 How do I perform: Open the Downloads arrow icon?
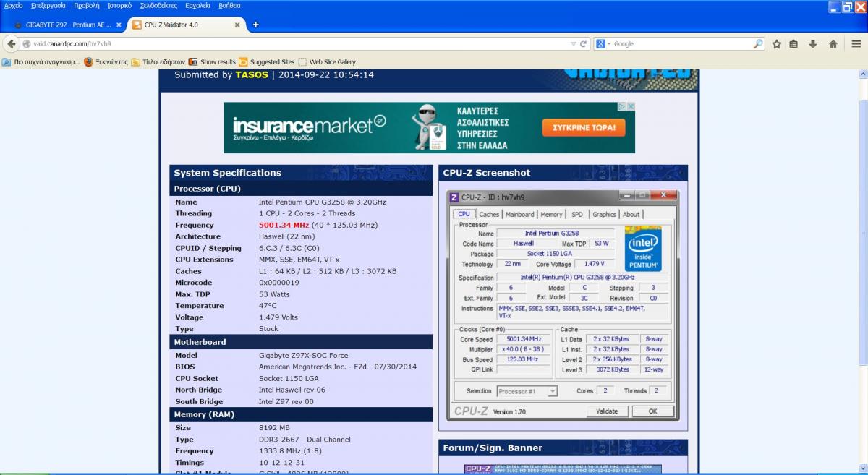coord(813,43)
